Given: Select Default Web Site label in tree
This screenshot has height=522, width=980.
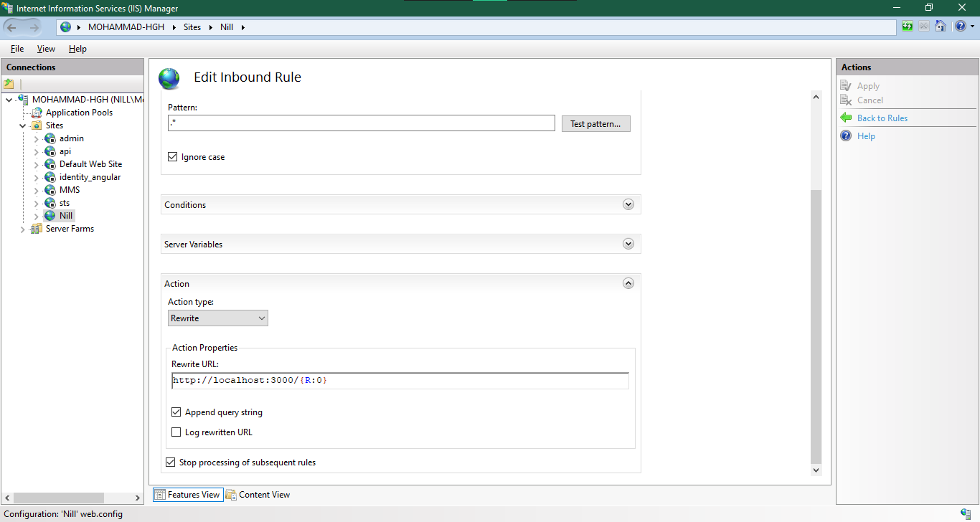Looking at the screenshot, I should pos(91,164).
